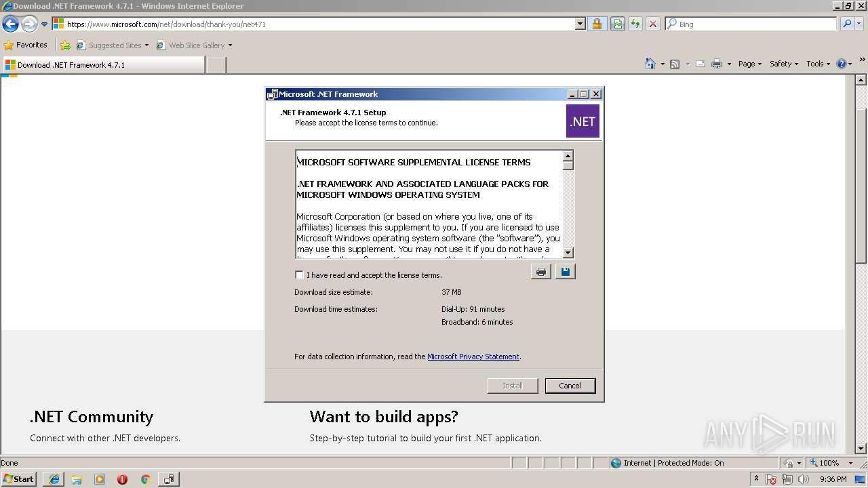868x488 pixels.
Task: Open the Microsoft Privacy Statement link
Action: (473, 357)
